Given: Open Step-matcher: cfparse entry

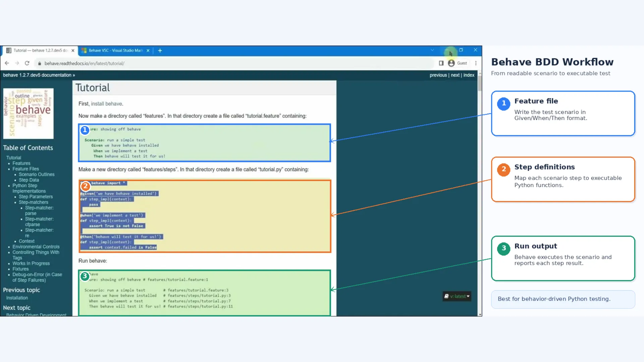Looking at the screenshot, I should (39, 222).
